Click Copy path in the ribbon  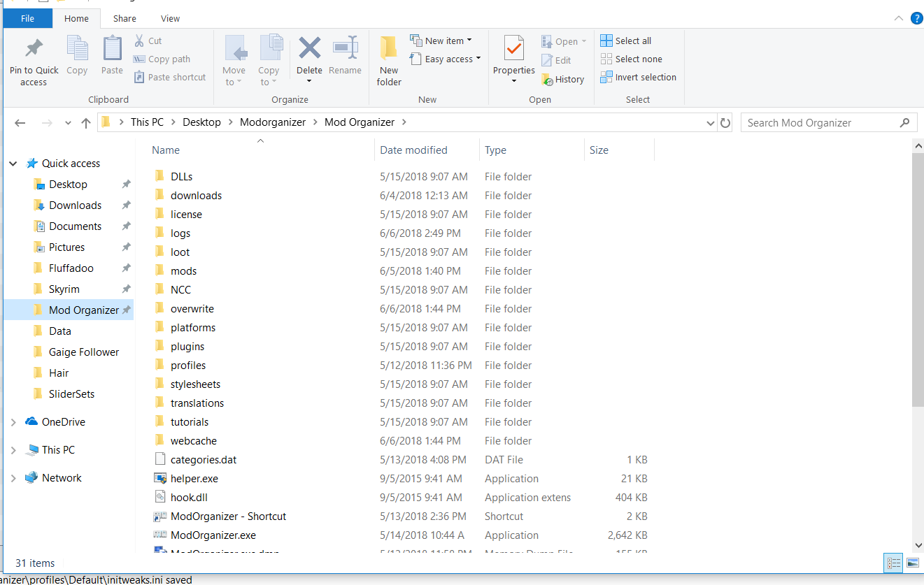click(162, 59)
